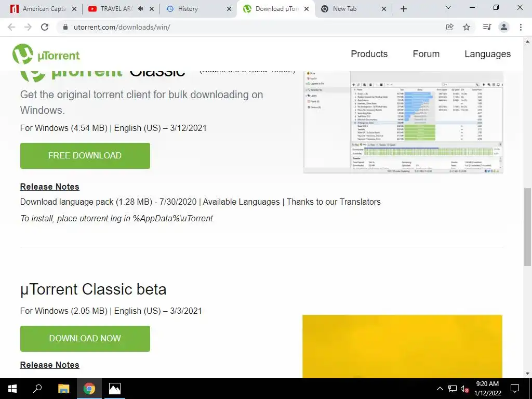
Task: Open File Explorer from taskbar
Action: [x=63, y=389]
